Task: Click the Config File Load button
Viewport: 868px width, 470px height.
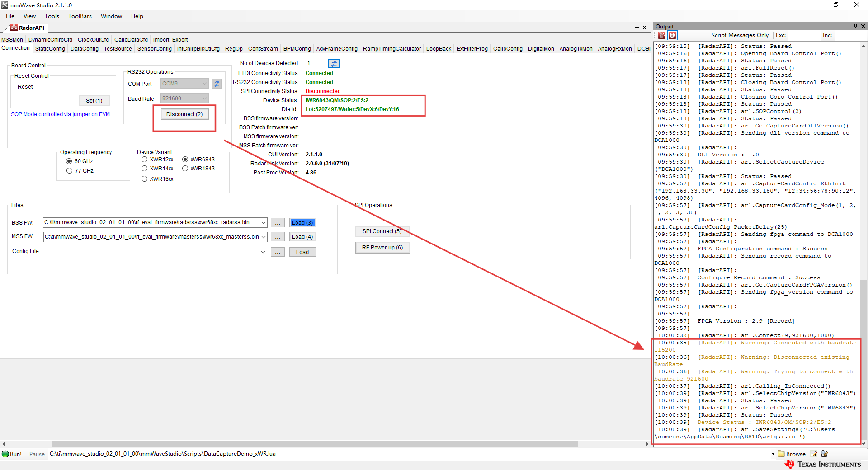Action: 302,252
